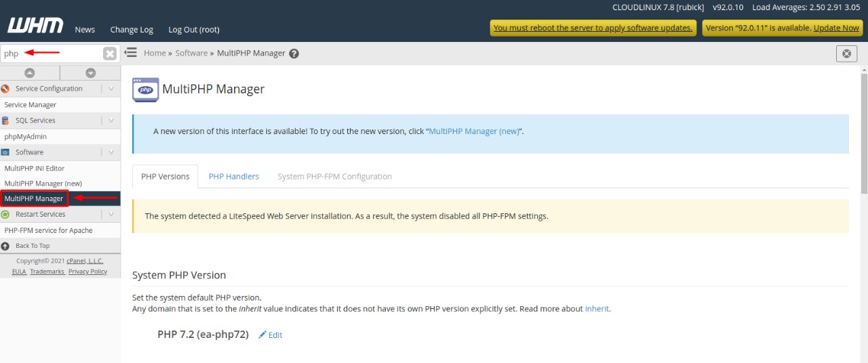The height and width of the screenshot is (363, 868).
Task: Open Change Log in the top menu
Action: pyautogui.click(x=132, y=30)
